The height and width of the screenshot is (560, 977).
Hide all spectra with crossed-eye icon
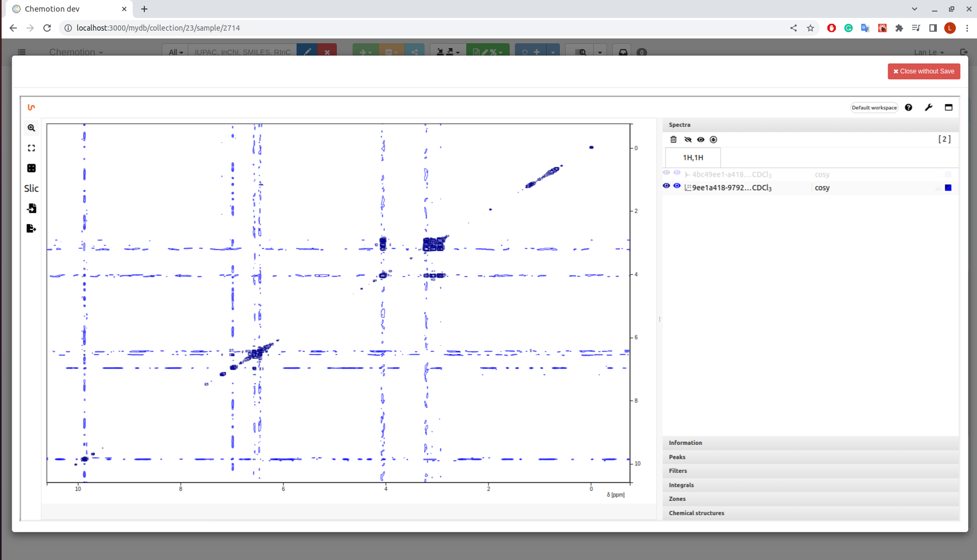(x=687, y=139)
